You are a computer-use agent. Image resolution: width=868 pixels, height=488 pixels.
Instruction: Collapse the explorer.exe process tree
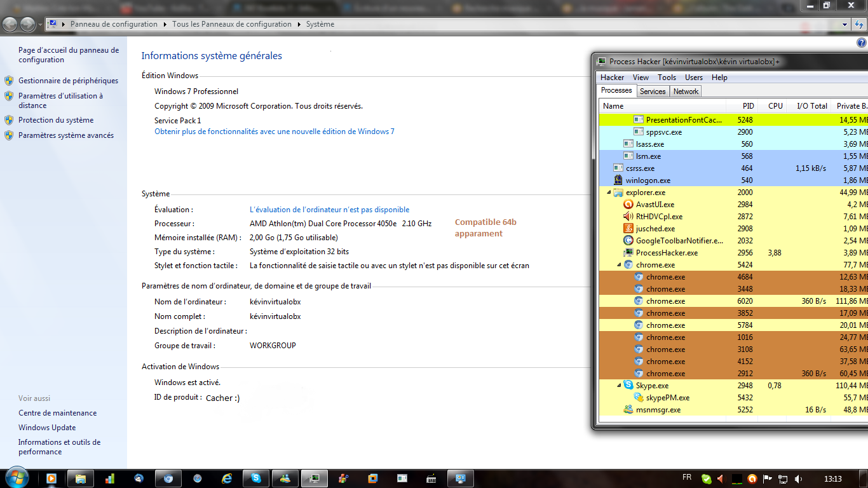pyautogui.click(x=609, y=193)
